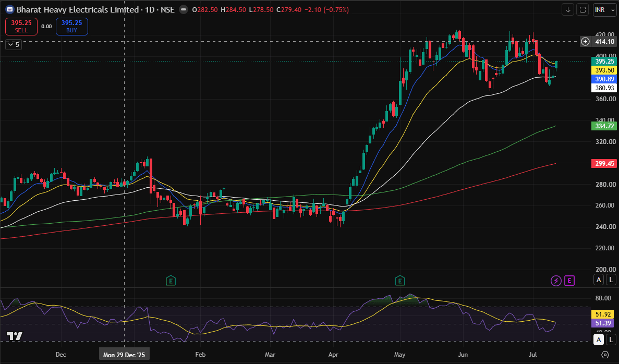Viewport: 619px width, 364px height.
Task: Open the May earnings E marker
Action: click(x=400, y=281)
